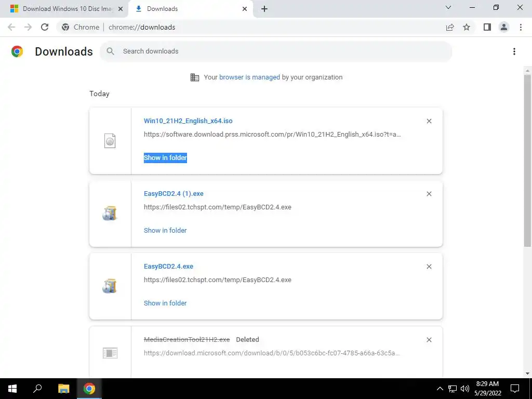532x399 pixels.
Task: Click the EasyBCD2.4 (1).exe file icon
Action: [x=110, y=214]
